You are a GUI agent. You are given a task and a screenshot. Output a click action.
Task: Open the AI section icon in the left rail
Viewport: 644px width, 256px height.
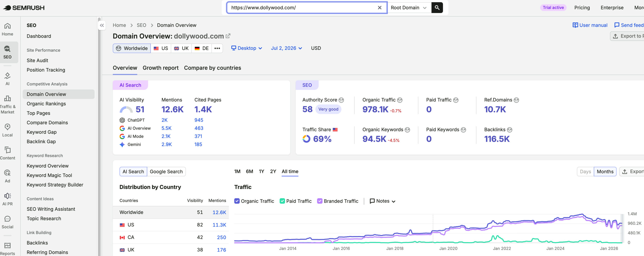[8, 79]
